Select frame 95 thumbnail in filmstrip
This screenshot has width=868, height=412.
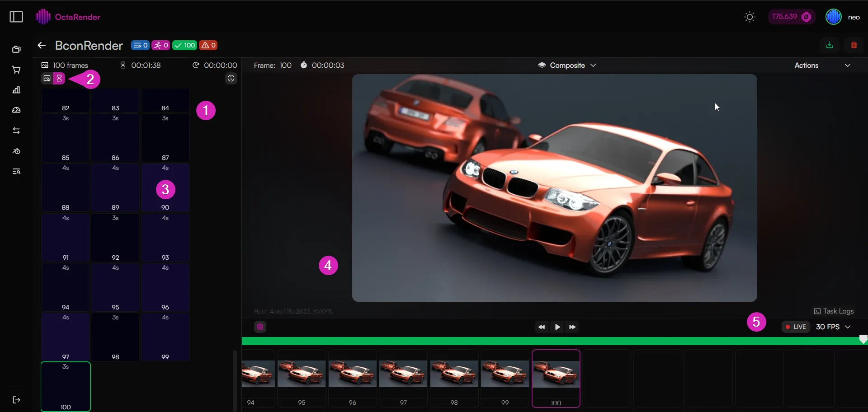[x=302, y=379]
